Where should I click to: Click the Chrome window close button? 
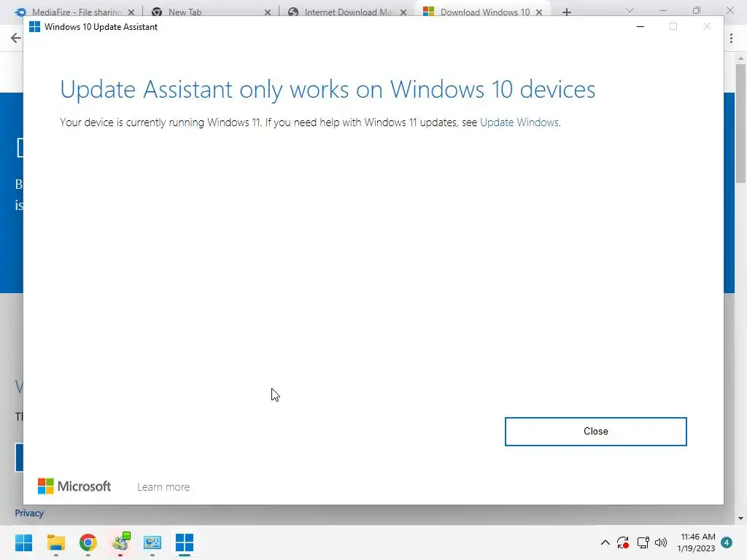pyautogui.click(x=729, y=10)
